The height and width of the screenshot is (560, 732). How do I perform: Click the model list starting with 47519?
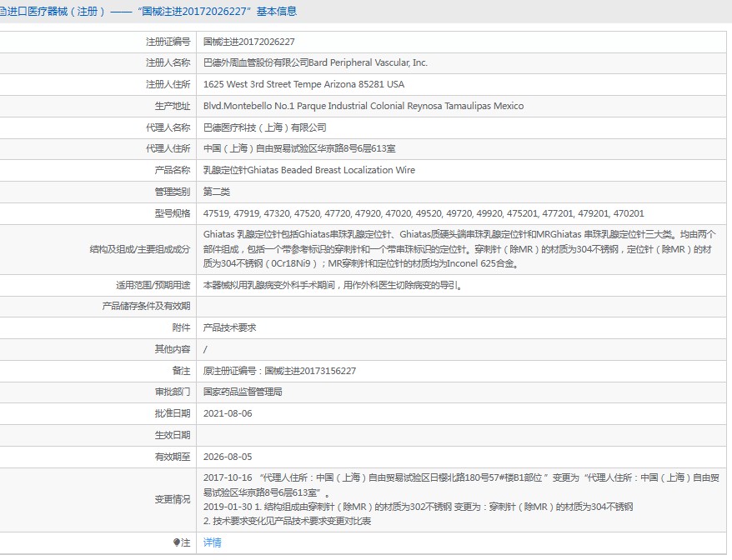pos(424,213)
